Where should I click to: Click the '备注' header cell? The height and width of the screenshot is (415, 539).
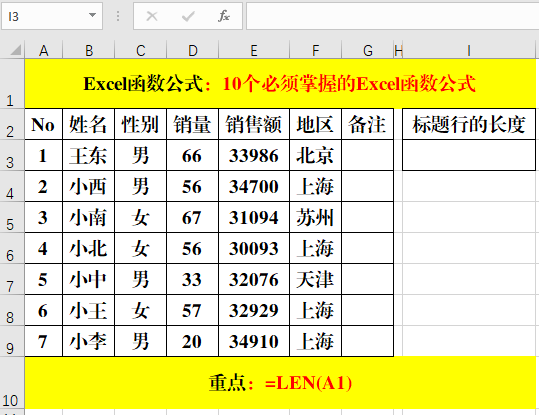tap(367, 124)
